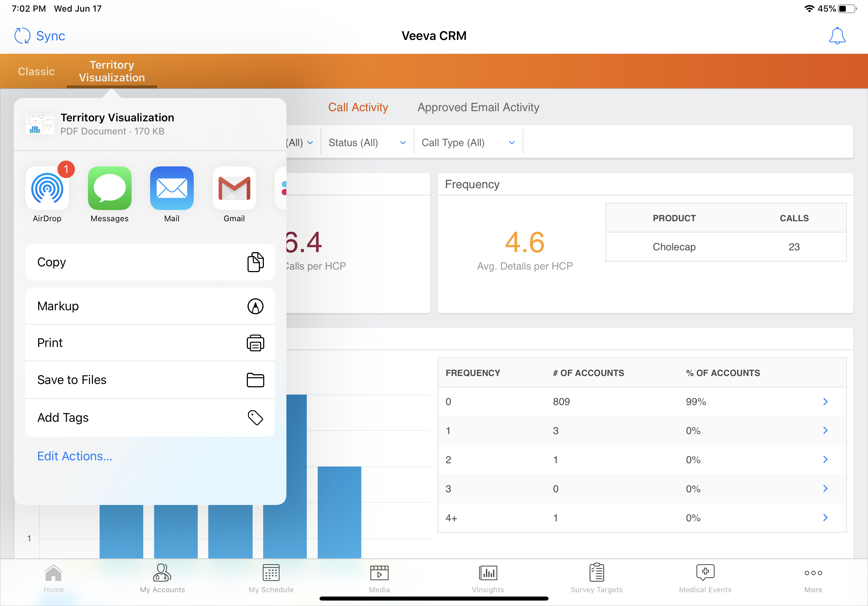The height and width of the screenshot is (606, 868).
Task: Send the document via Gmail
Action: (x=234, y=189)
